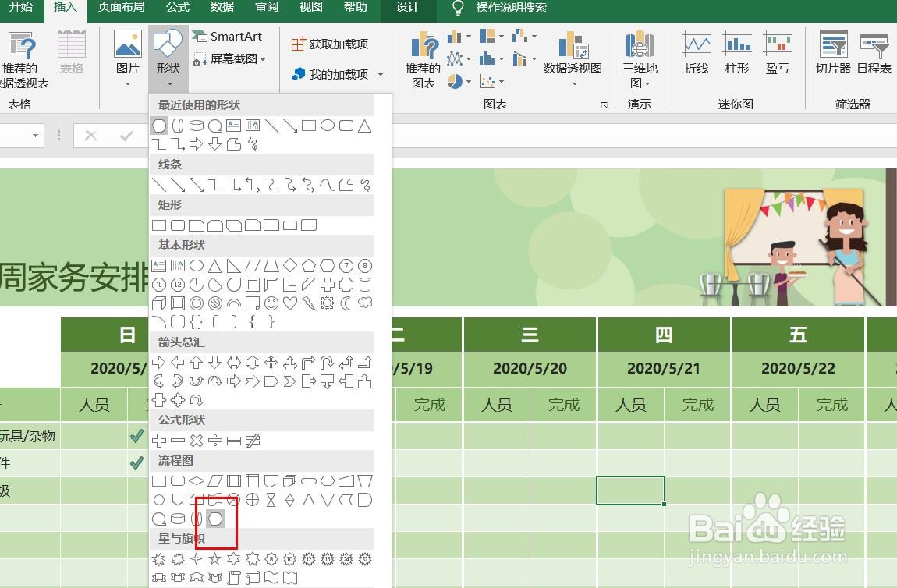
Task: Switch to the 页面布局 tab
Action: [x=121, y=7]
